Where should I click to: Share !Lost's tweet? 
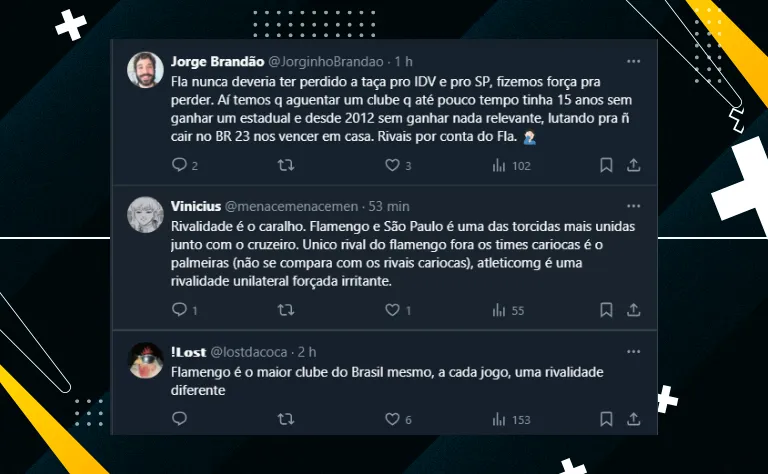(633, 419)
